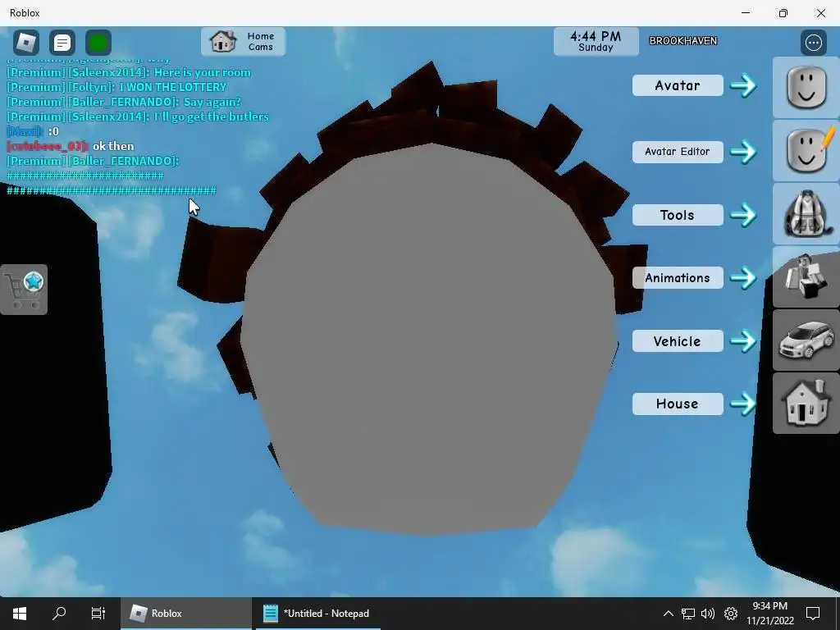
Task: Open the three-dots more options menu
Action: 813,43
